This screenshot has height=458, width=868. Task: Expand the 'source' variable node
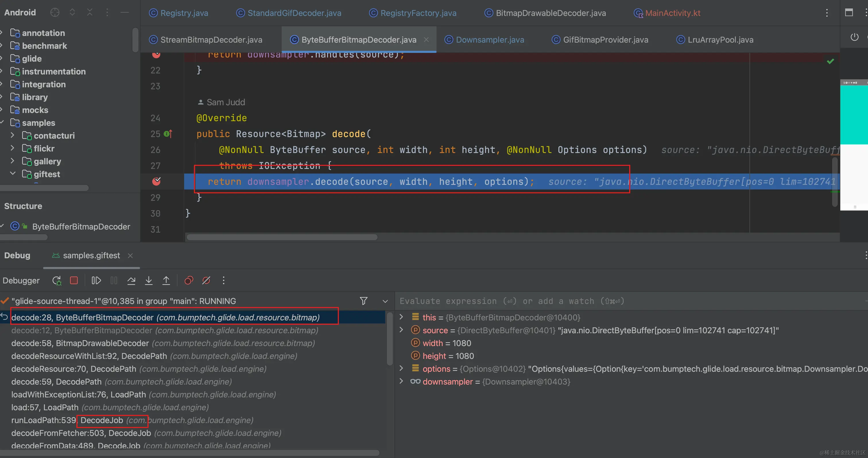(x=401, y=330)
